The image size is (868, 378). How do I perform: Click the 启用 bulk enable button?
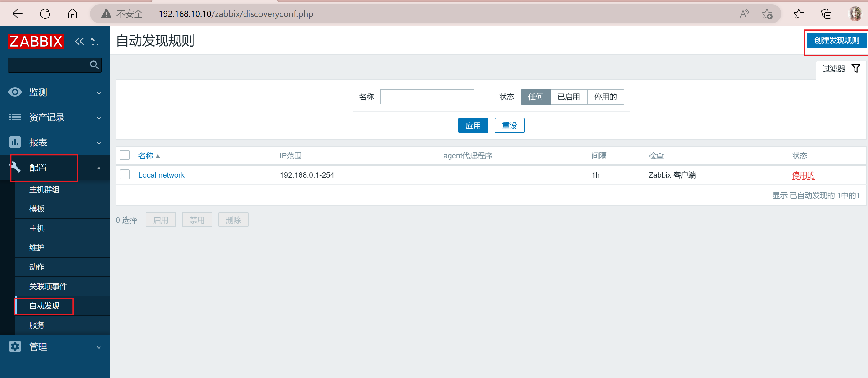point(161,220)
